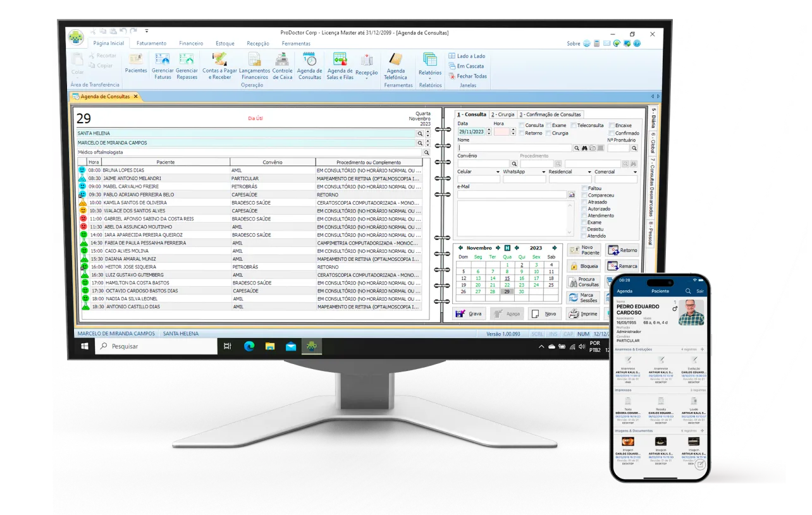Expand the Celular phone type dropdown
The image size is (812, 515).
point(498,171)
